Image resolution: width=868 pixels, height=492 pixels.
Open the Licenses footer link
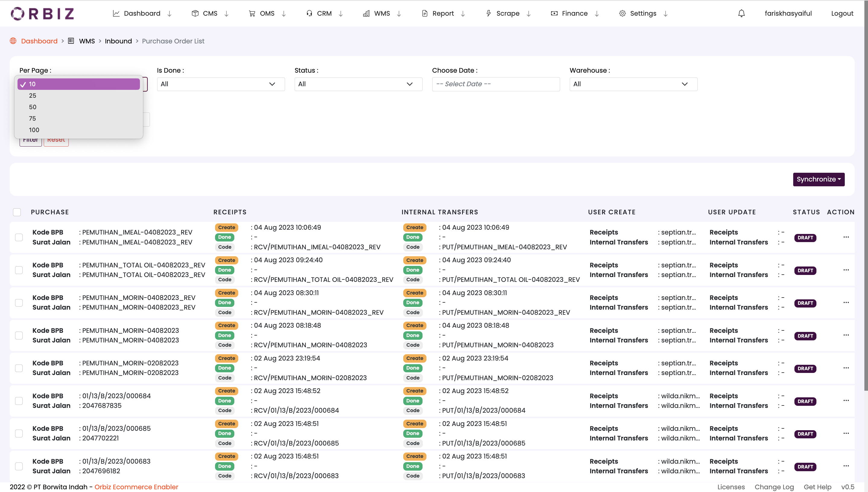click(731, 487)
